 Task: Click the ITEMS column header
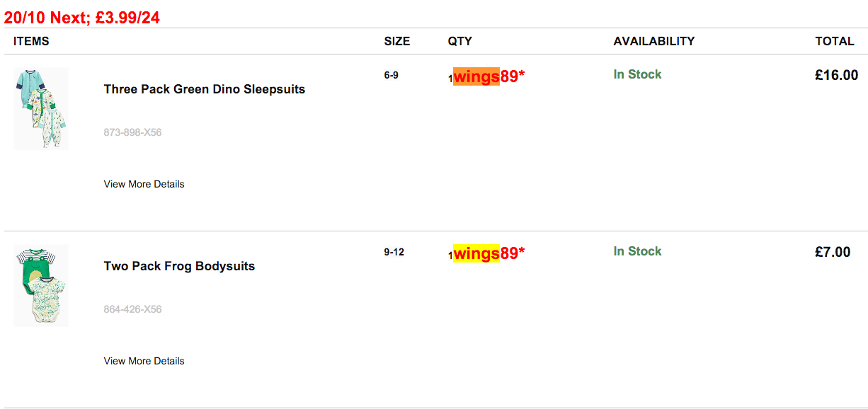click(x=31, y=41)
